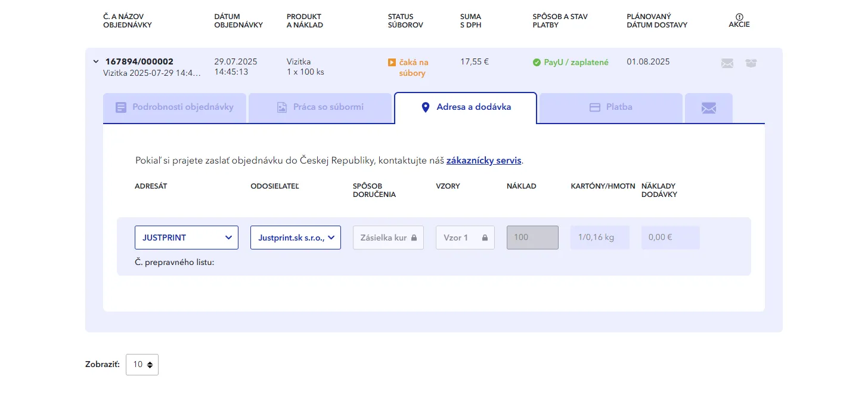The height and width of the screenshot is (413, 868).
Task: Select the Adresa a dodávka tab
Action: click(x=466, y=107)
